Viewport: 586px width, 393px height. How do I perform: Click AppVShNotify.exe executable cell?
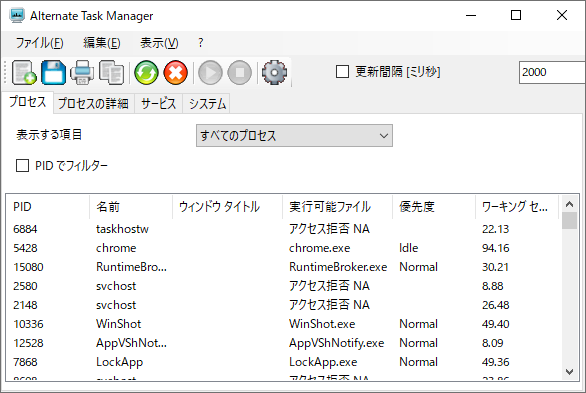coord(336,343)
